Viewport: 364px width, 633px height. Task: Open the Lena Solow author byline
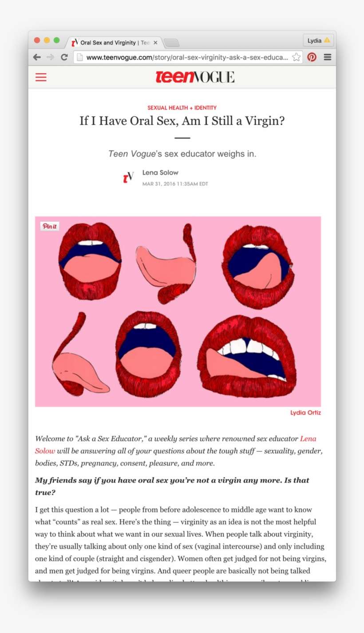[160, 172]
